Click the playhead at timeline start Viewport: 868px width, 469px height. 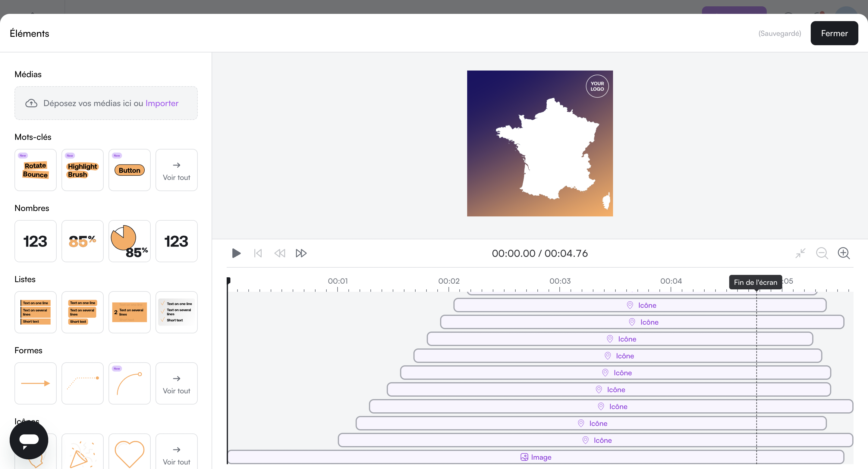point(228,280)
